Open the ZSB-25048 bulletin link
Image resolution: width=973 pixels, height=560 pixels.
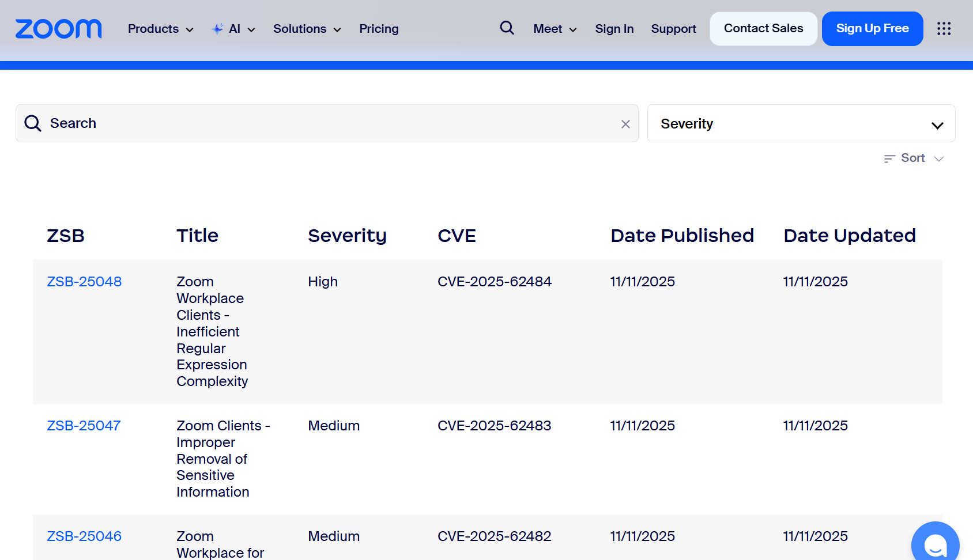(84, 282)
